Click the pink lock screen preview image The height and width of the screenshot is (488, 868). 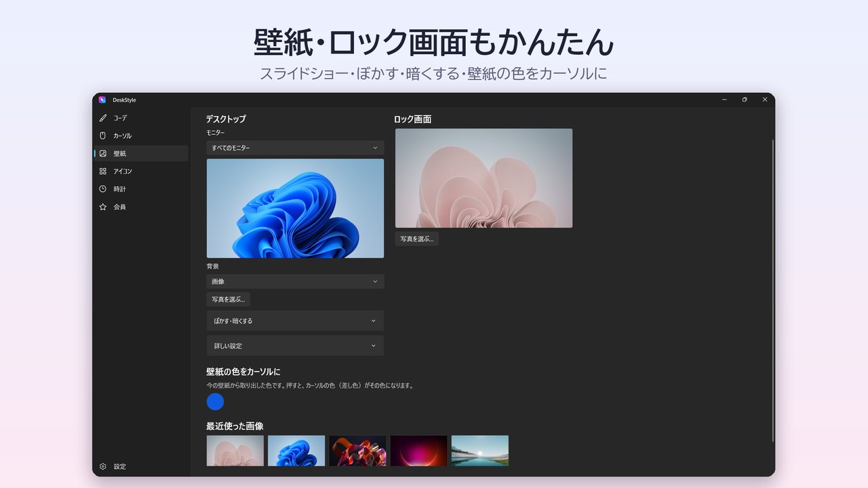click(484, 178)
